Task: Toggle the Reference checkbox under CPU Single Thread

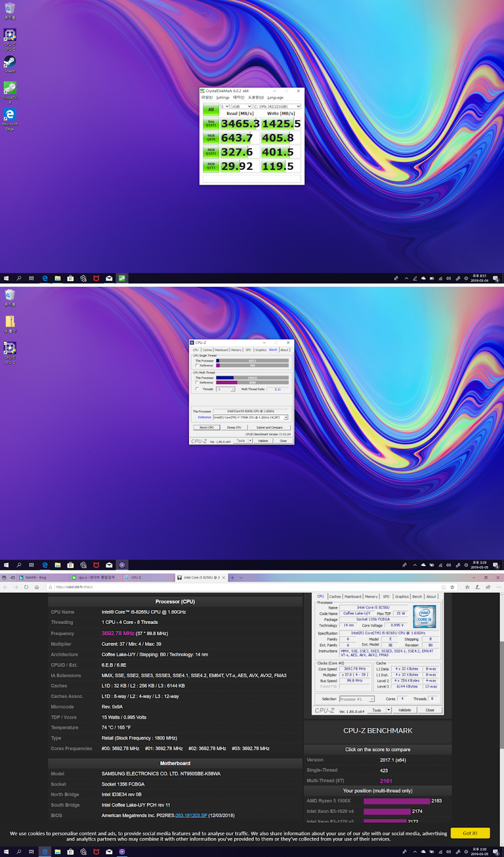Action: click(x=197, y=365)
